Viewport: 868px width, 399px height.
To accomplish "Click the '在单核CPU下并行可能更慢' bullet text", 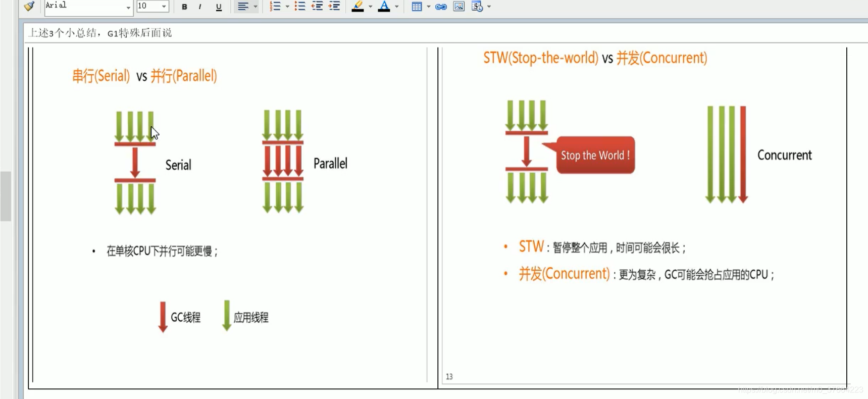I will tap(162, 251).
